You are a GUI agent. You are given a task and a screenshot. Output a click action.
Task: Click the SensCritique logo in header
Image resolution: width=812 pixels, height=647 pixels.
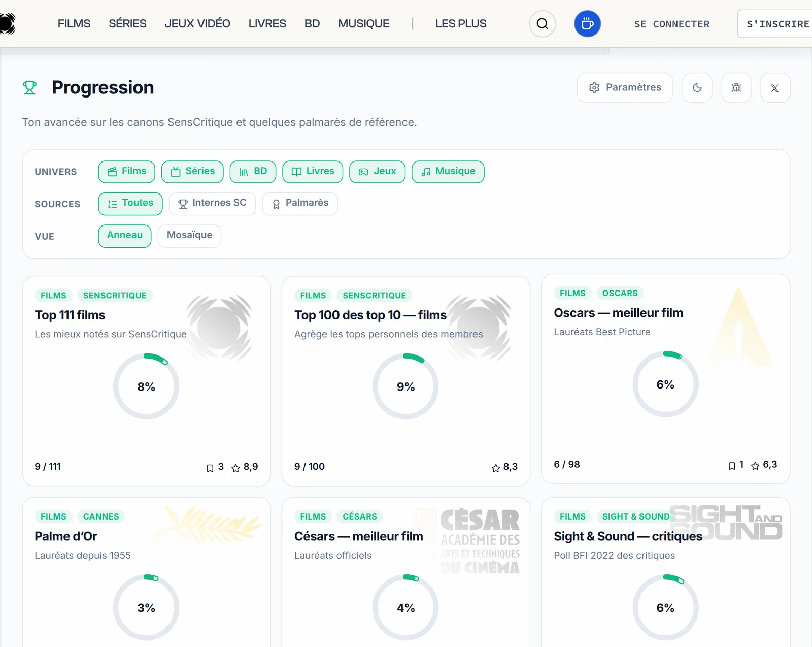[x=7, y=24]
